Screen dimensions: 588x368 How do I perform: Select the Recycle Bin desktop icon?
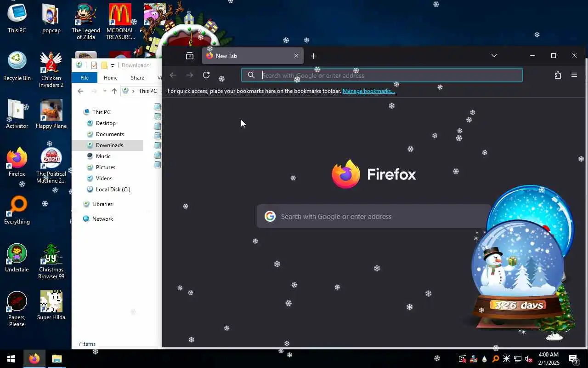tap(17, 66)
